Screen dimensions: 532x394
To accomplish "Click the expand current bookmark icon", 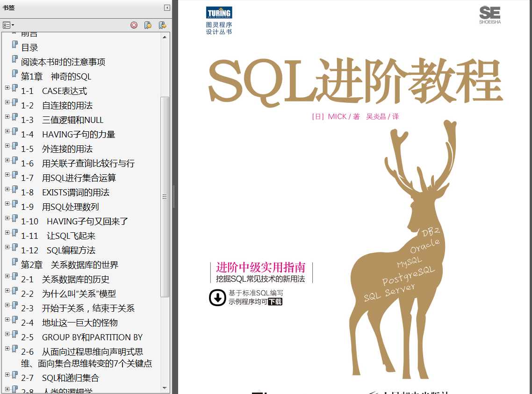I will pos(163,25).
